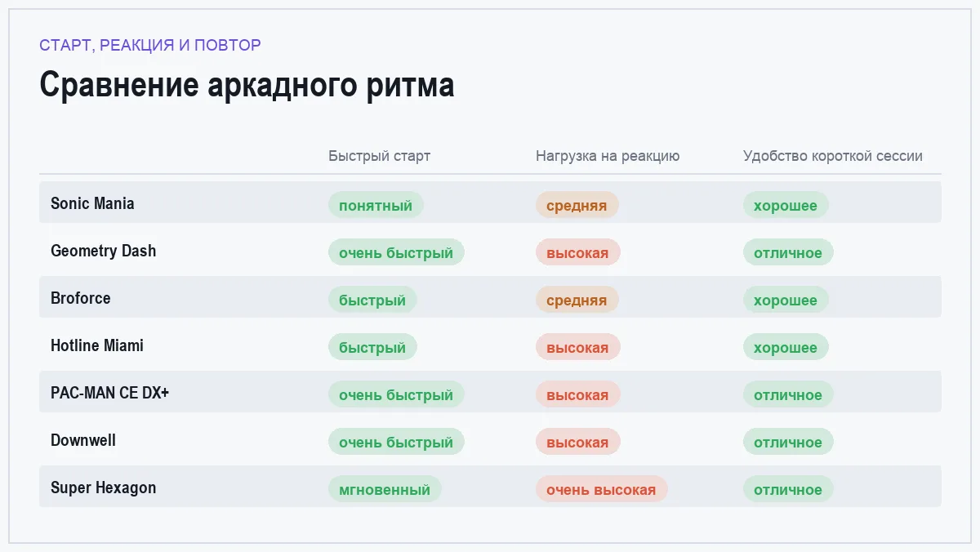This screenshot has height=552, width=980.
Task: Click the "мгновенный" badge for Super Hexagon
Action: (385, 489)
